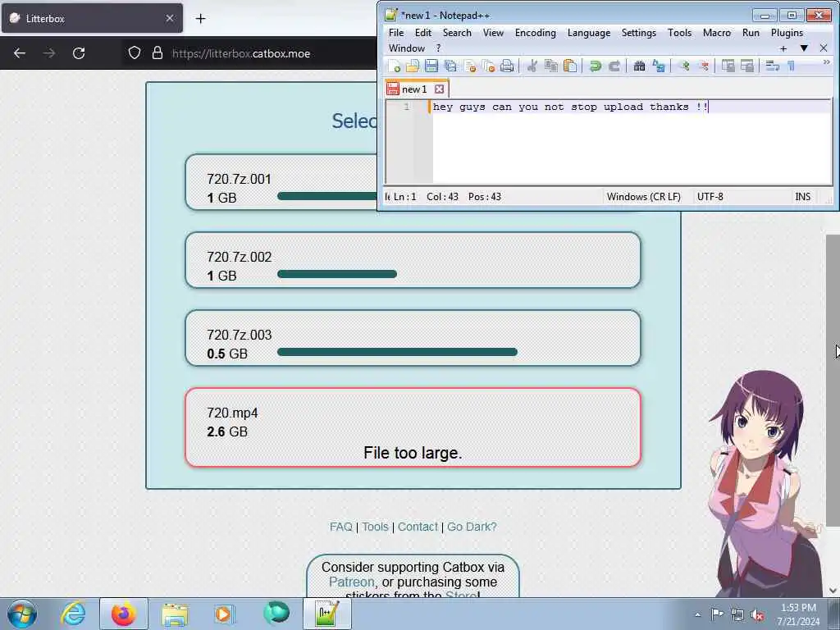The width and height of the screenshot is (840, 630).
Task: Click the Copy icon in Notepad++ toolbar
Action: (550, 66)
